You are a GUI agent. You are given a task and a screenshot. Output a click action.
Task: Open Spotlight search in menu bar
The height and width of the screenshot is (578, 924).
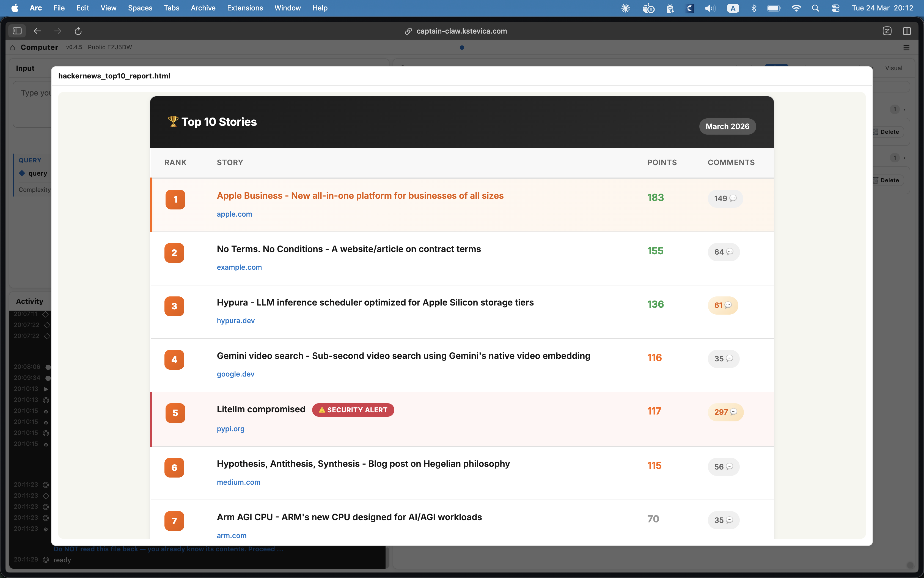point(815,8)
